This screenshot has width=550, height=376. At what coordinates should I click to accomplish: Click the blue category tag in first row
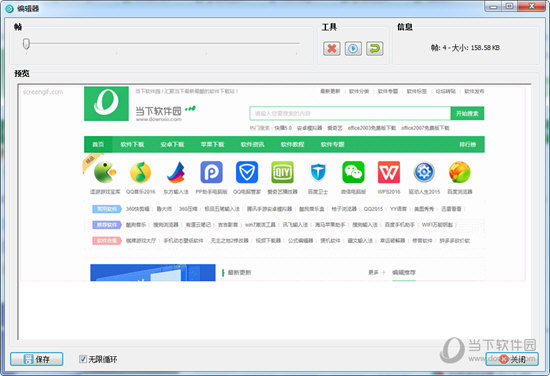(107, 209)
